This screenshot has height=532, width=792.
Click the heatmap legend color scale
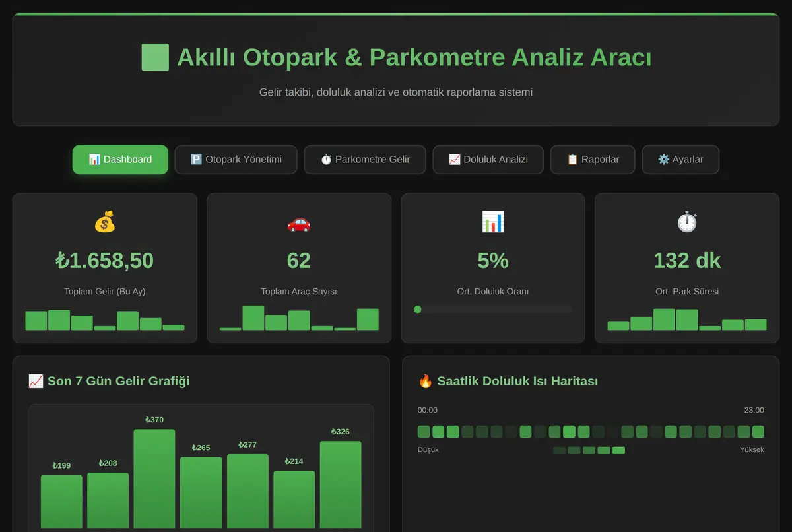(589, 450)
